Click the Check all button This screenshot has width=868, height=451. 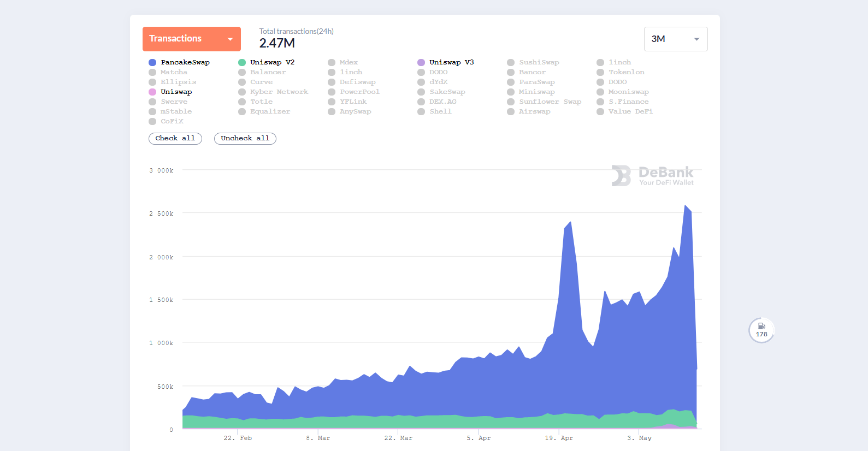point(175,139)
